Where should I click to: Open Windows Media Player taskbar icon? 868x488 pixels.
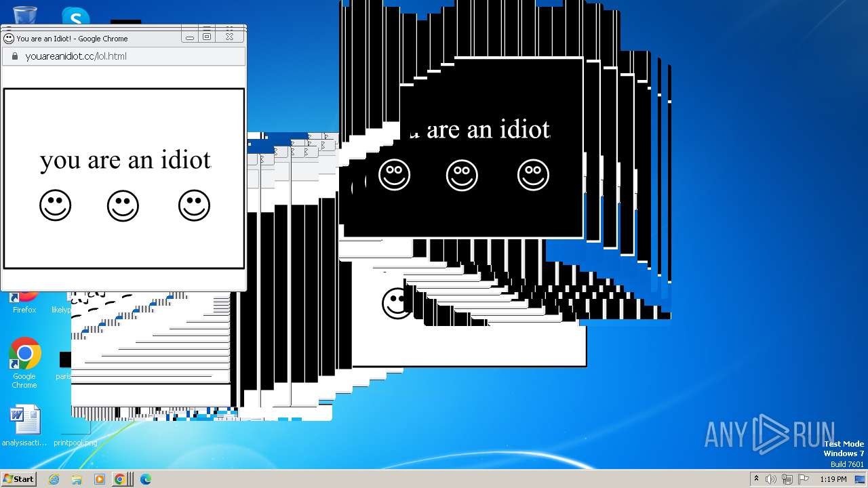(99, 479)
